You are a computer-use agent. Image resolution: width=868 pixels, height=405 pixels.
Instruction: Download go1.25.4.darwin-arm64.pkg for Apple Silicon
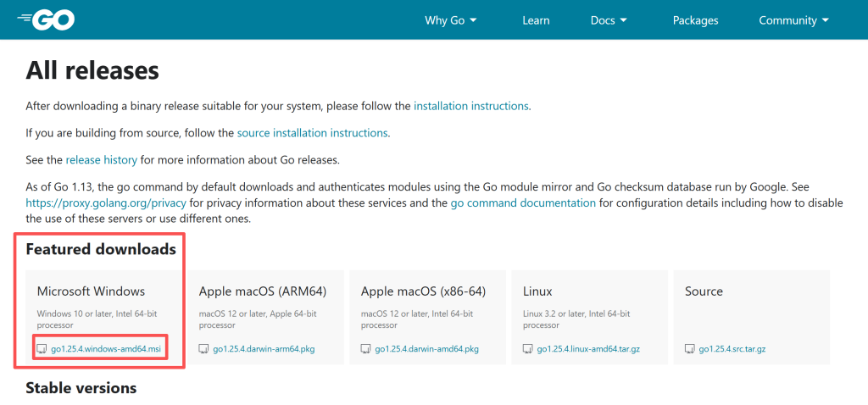[264, 349]
